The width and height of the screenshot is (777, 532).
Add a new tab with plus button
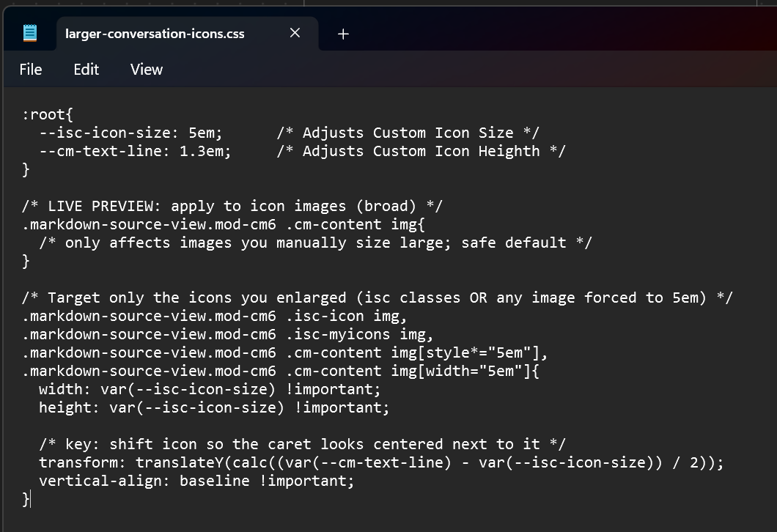tap(343, 34)
